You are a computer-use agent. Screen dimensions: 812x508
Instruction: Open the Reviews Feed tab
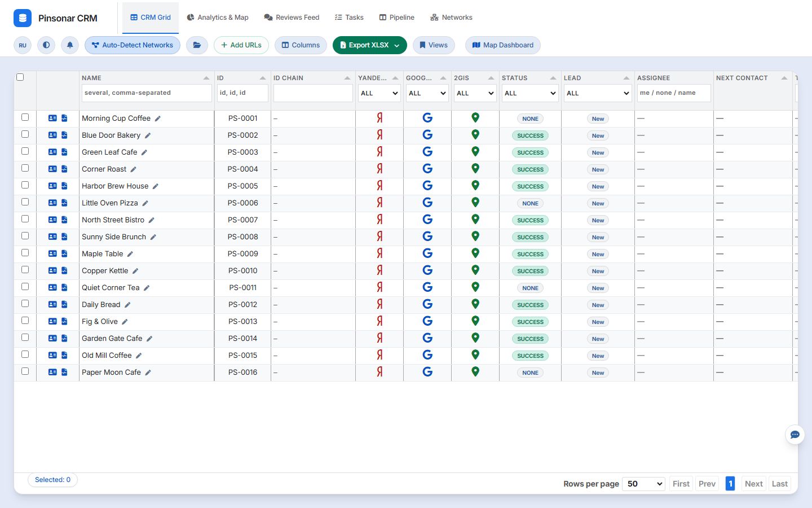coord(292,17)
